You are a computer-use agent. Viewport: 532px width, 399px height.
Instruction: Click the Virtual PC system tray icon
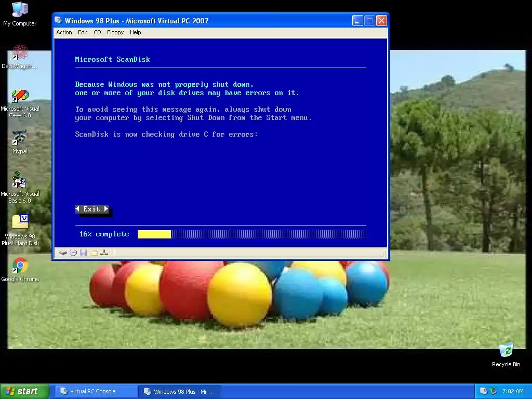[484, 391]
